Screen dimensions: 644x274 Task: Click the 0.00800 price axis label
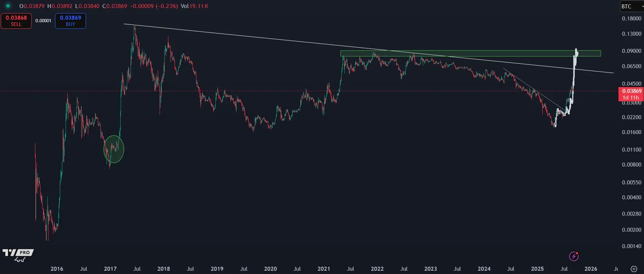pos(632,165)
